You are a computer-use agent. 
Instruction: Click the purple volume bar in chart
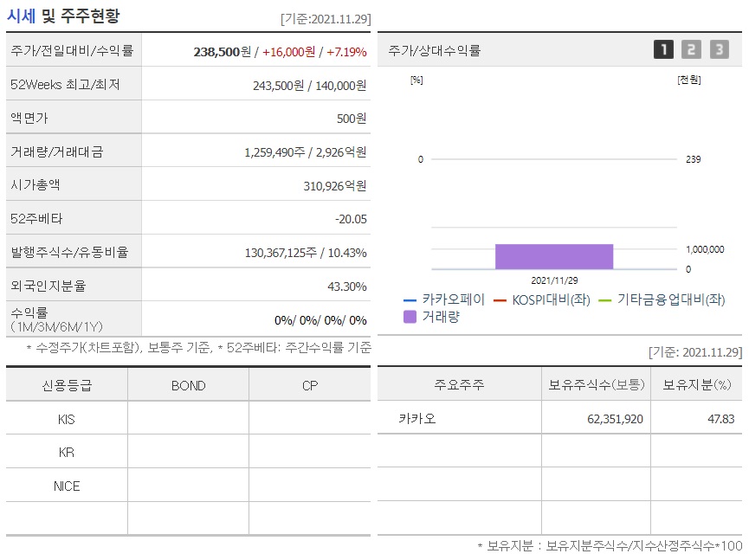[x=554, y=257]
